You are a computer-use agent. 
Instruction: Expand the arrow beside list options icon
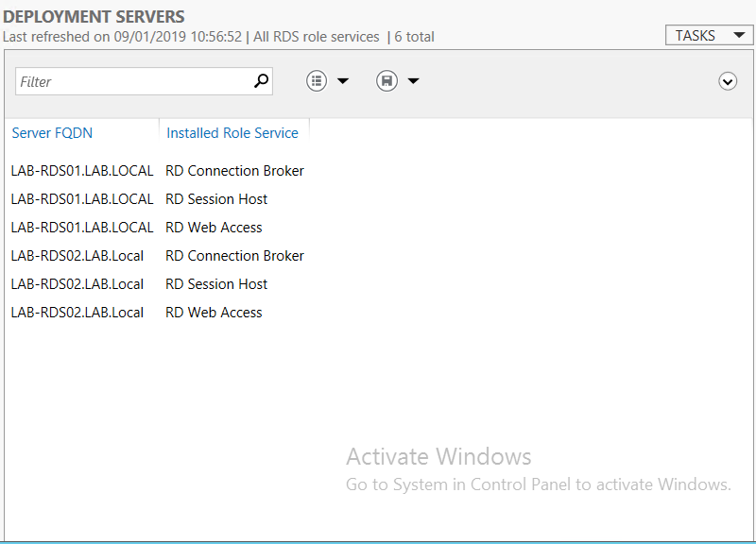click(x=343, y=81)
